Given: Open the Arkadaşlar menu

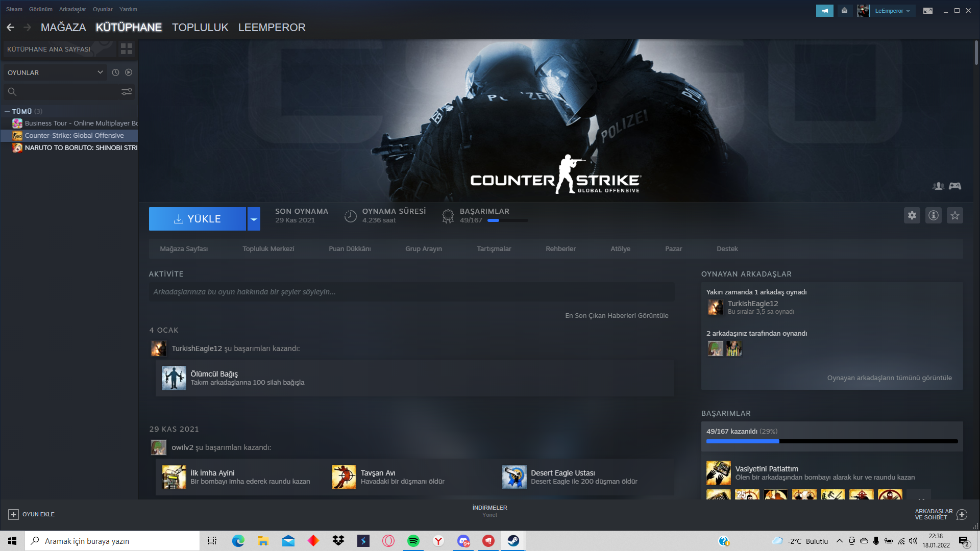Looking at the screenshot, I should pyautogui.click(x=72, y=9).
